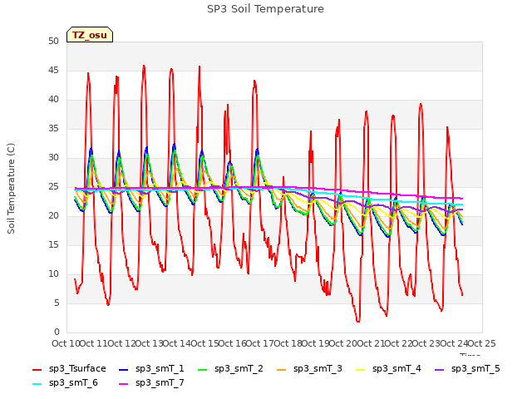The height and width of the screenshot is (399, 532).
Task: Toggle the sp3_smT_7 legend label
Action: click(160, 383)
